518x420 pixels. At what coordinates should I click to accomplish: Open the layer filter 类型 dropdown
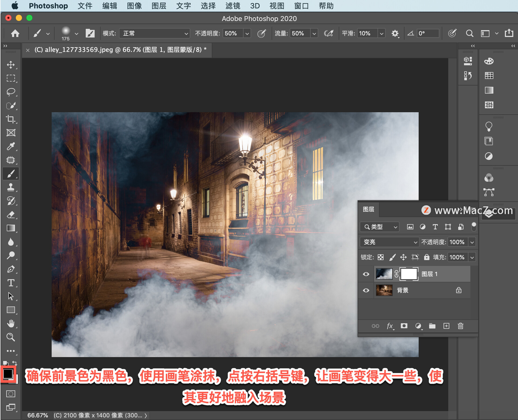tap(379, 227)
